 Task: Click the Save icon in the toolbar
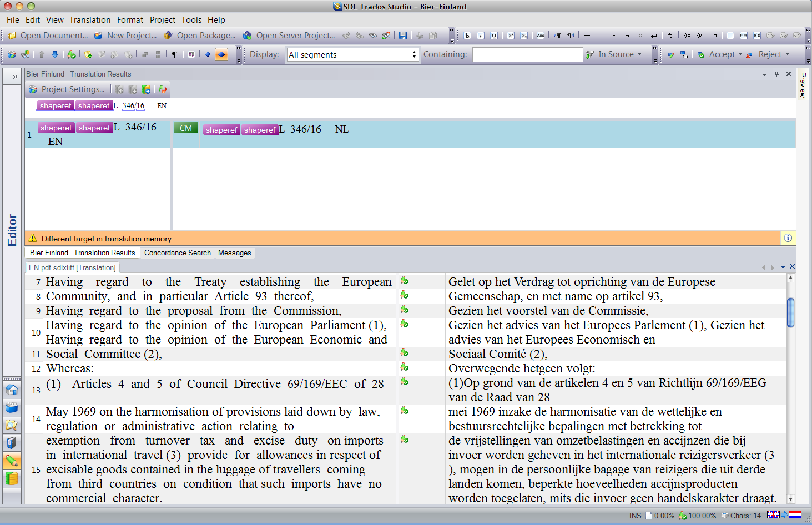click(x=403, y=36)
